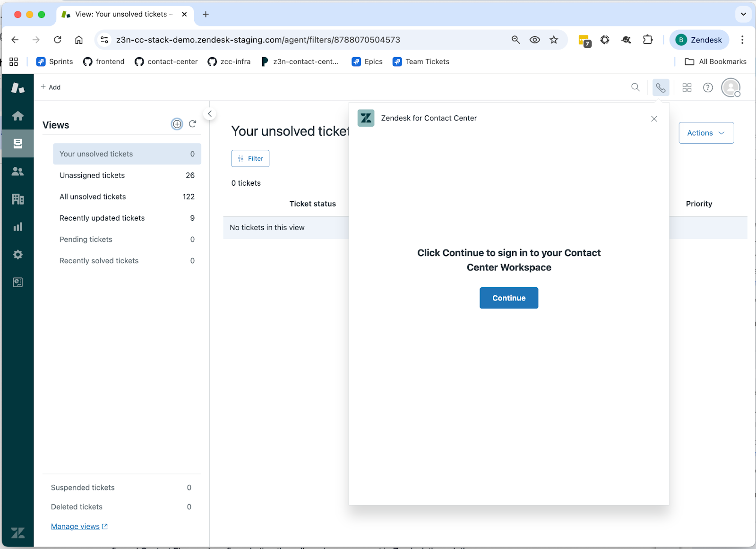The width and height of the screenshot is (756, 549).
Task: Collapse the Views panel chevron
Action: [x=210, y=114]
